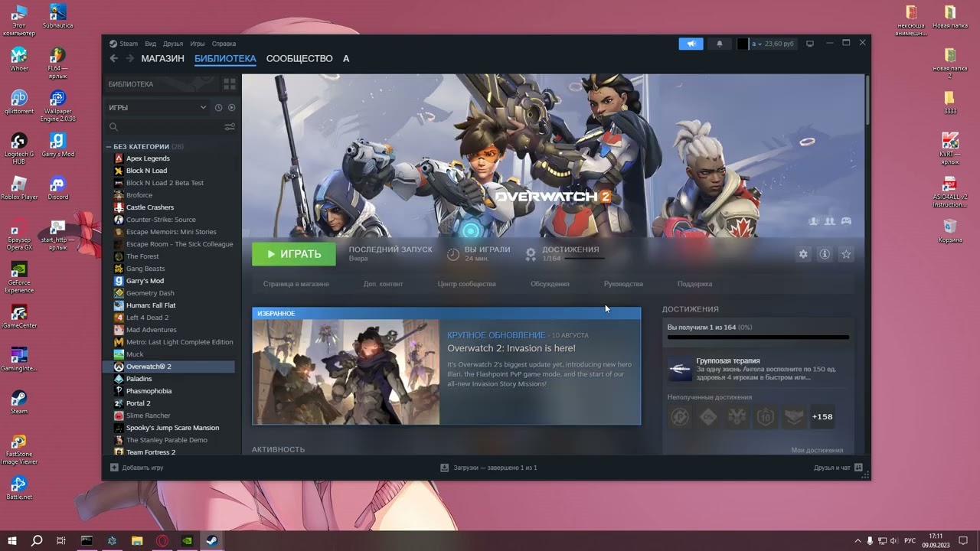Open the Games menu (Игры)

[198, 44]
